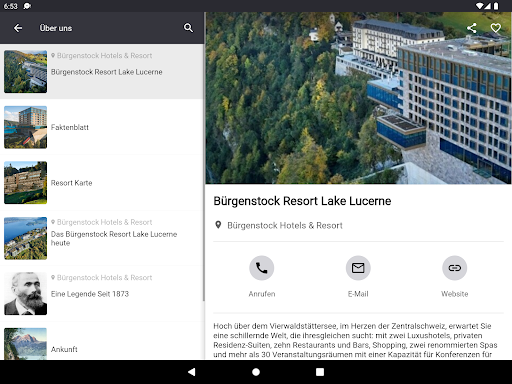Tap the portrait thumbnail of bearded man

[x=25, y=294]
